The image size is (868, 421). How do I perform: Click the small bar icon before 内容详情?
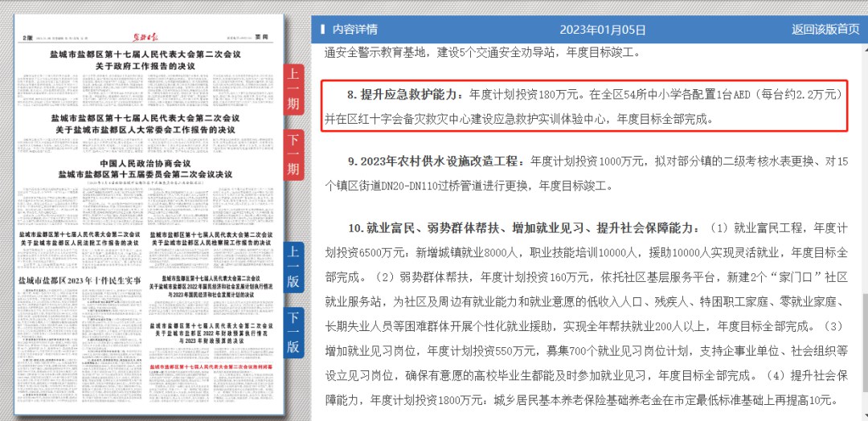[323, 30]
